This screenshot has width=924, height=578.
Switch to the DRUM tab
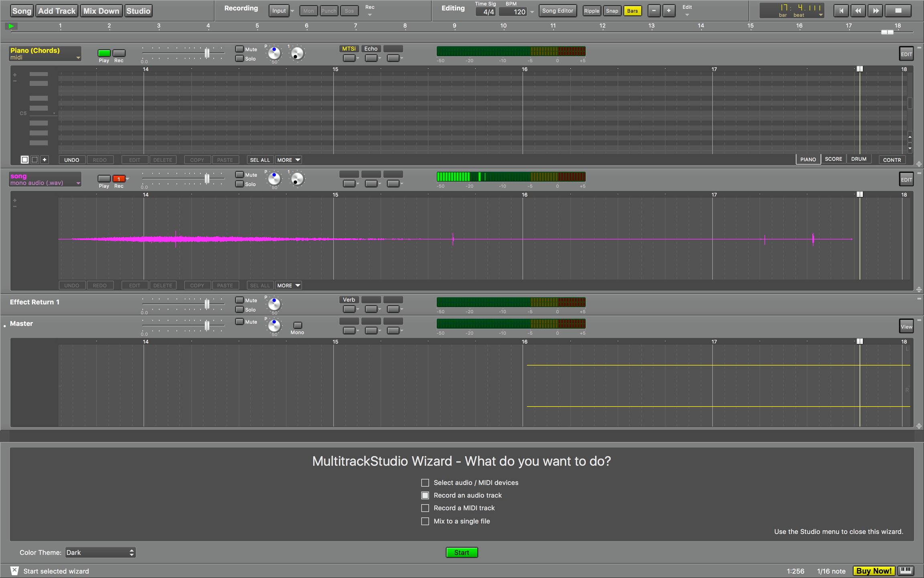[859, 159]
